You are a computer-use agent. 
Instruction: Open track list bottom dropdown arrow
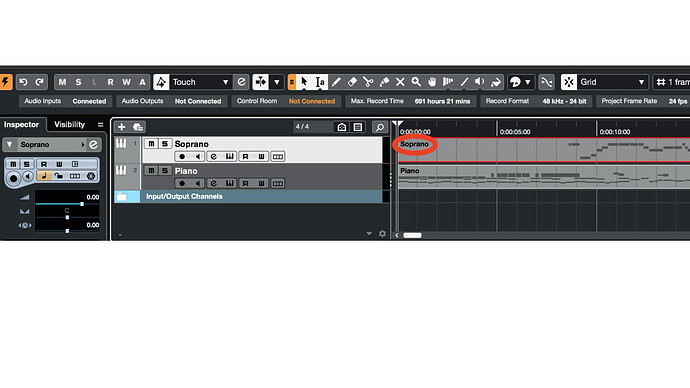click(x=369, y=234)
